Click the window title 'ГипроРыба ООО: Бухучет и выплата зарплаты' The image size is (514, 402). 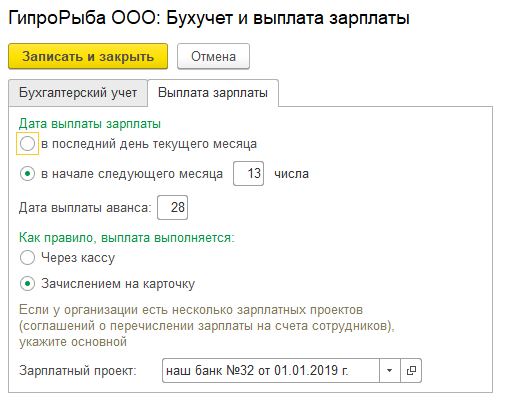[x=209, y=18]
